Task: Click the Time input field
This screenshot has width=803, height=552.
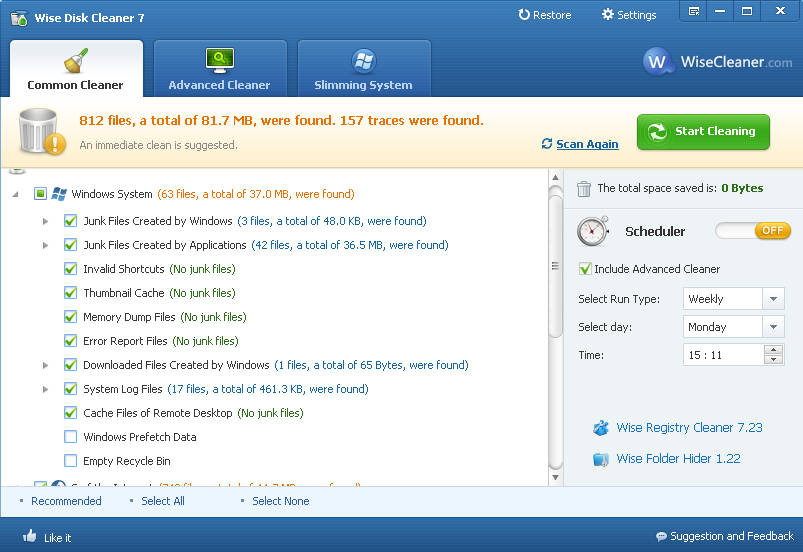Action: [x=723, y=355]
